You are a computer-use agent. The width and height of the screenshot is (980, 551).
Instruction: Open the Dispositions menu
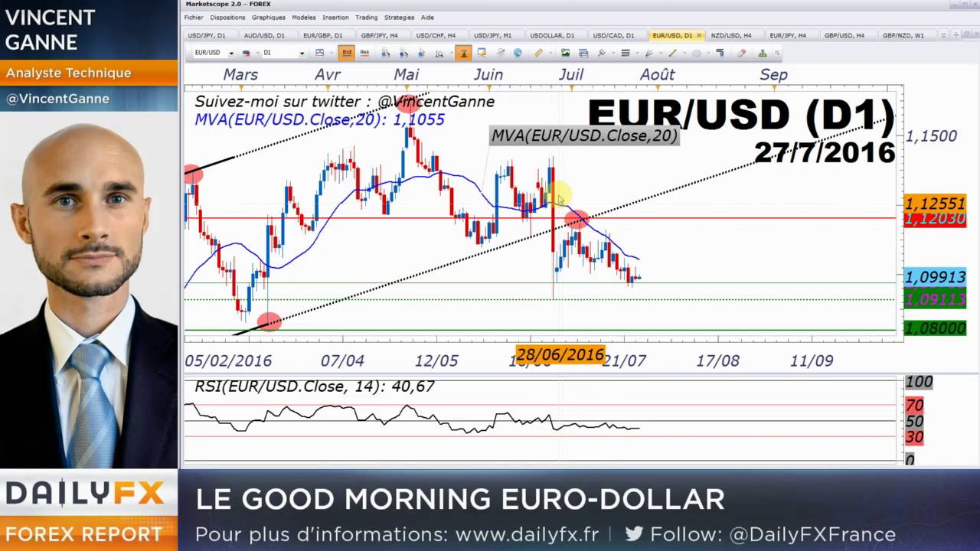[x=227, y=17]
